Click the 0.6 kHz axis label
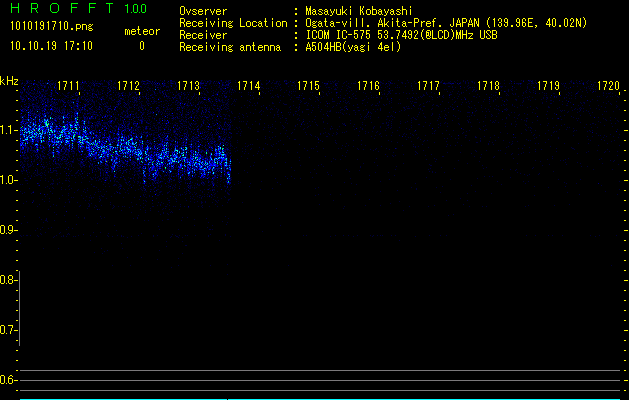Image resolution: width=629 pixels, height=400 pixels. pyautogui.click(x=8, y=380)
